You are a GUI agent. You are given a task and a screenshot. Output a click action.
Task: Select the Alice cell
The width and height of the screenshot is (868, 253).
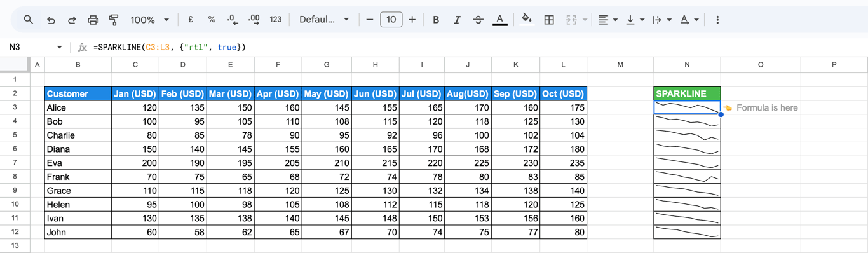click(78, 107)
